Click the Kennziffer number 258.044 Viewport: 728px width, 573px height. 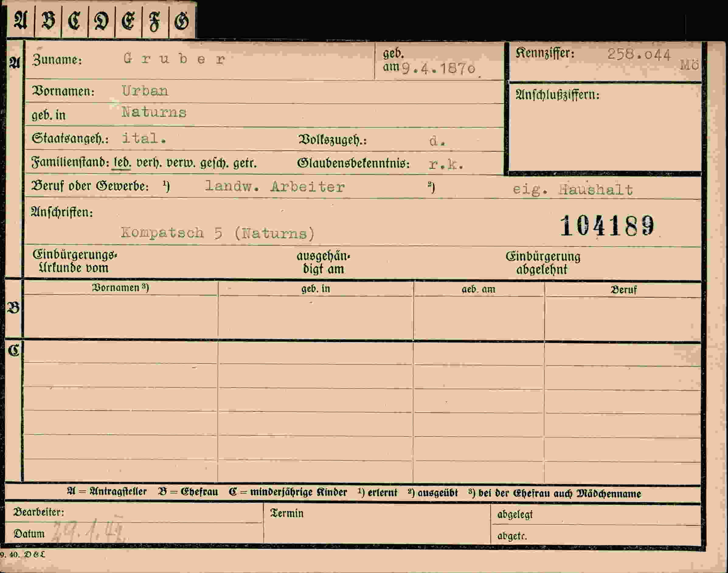pyautogui.click(x=639, y=55)
